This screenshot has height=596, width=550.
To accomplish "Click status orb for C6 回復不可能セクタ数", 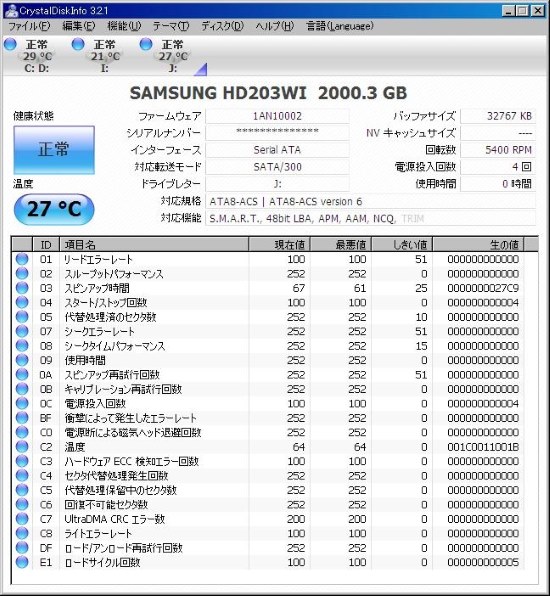I will 22,504.
